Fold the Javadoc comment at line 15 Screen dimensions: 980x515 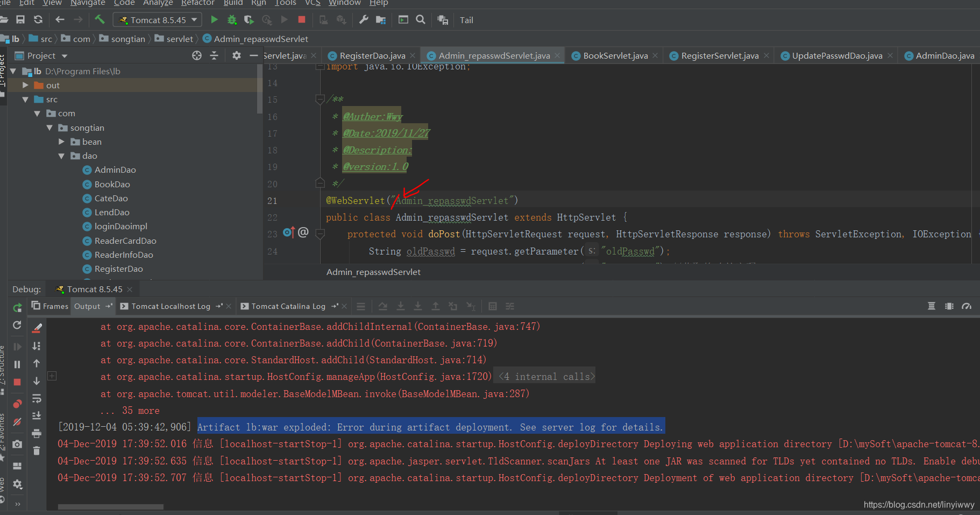(320, 99)
